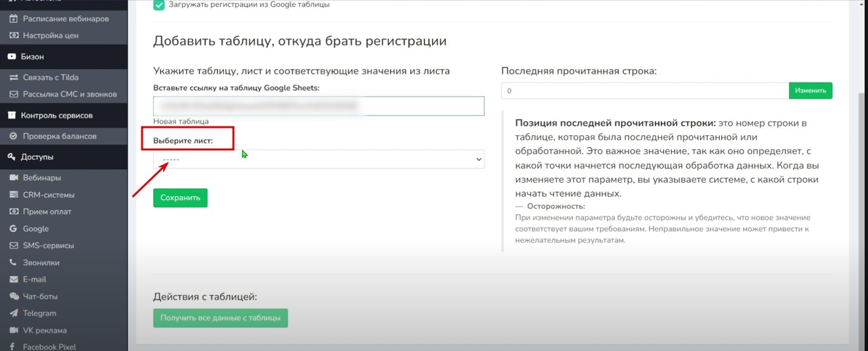The image size is (868, 351).
Task: Click the chat bubbles icon for Чат-боты
Action: pos(14,296)
